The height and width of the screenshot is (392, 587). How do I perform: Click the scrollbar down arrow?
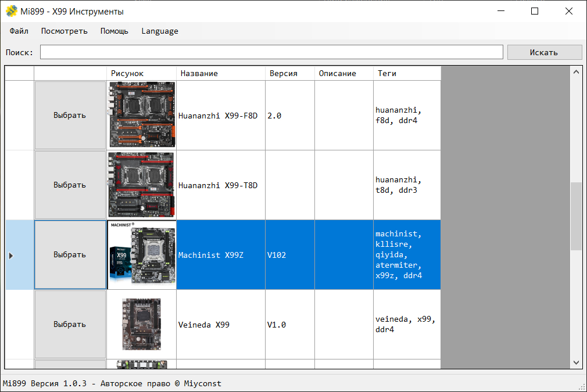click(576, 362)
